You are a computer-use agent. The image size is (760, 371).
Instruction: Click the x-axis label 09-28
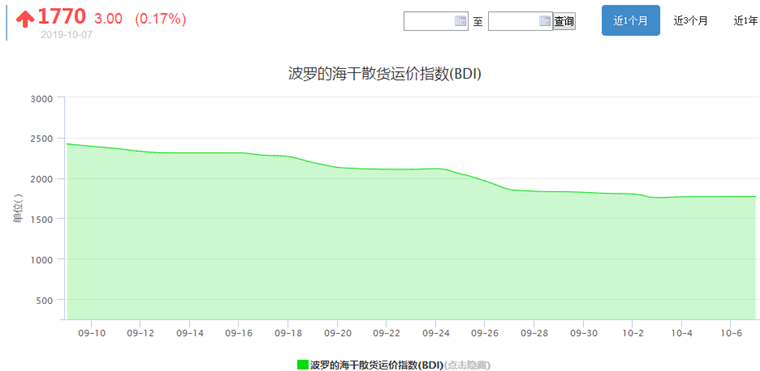click(x=534, y=333)
